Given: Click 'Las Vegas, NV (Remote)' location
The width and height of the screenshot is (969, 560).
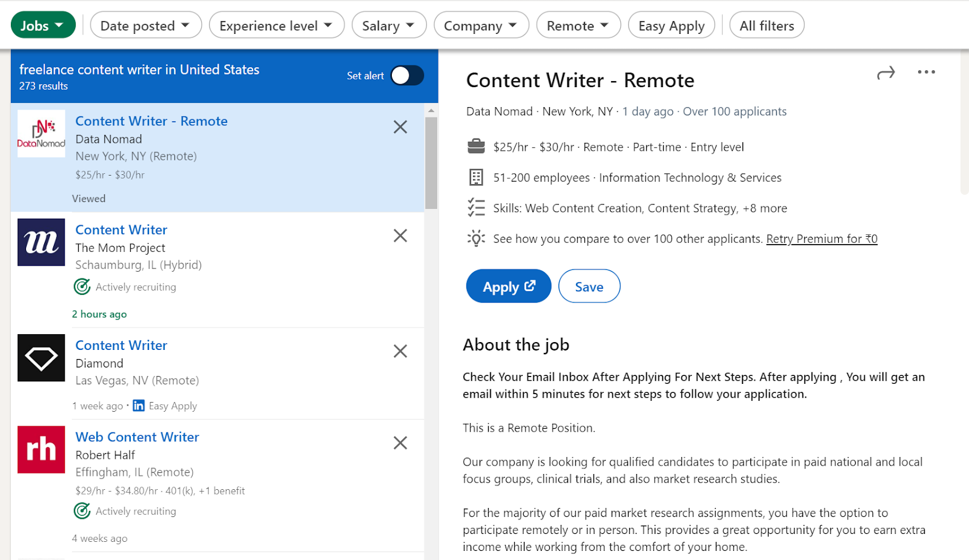Looking at the screenshot, I should pos(137,380).
